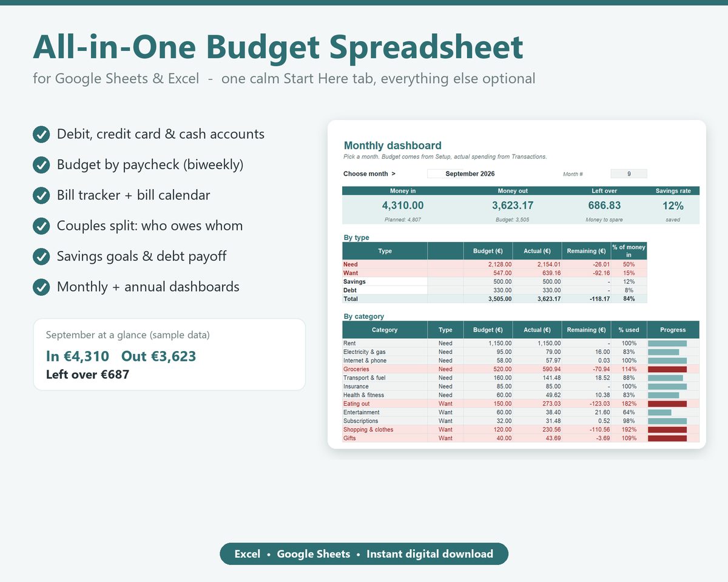Click the Shopping & clothes actual "230.56"
Viewport: 728px width, 582px height.
tap(550, 430)
